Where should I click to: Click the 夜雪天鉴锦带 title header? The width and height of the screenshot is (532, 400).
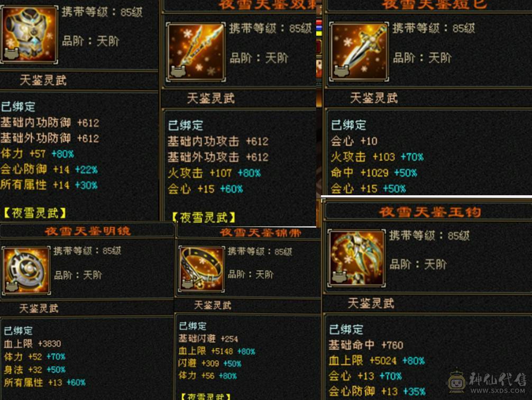point(261,233)
